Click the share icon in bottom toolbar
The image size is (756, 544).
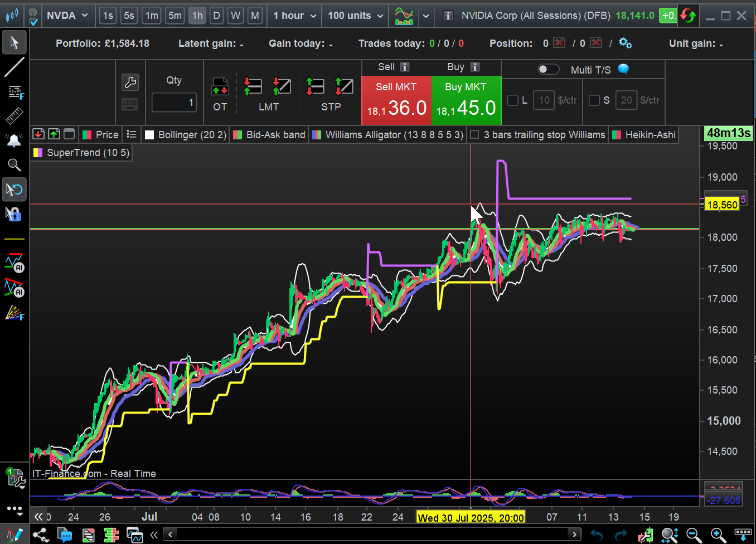40,535
